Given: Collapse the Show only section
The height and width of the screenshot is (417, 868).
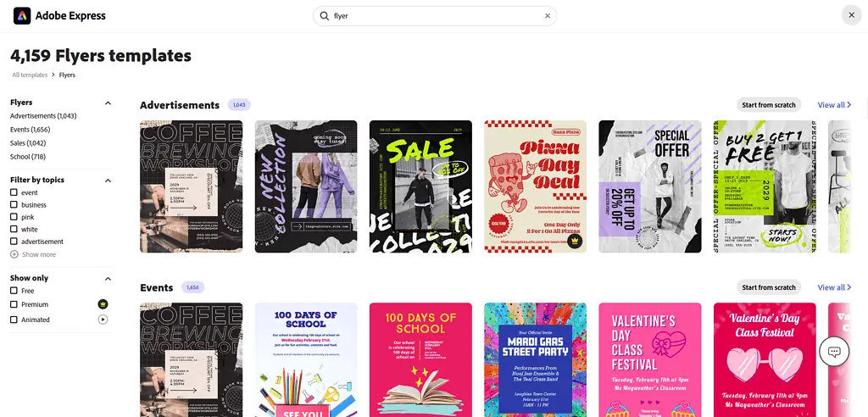Looking at the screenshot, I should click(108, 279).
